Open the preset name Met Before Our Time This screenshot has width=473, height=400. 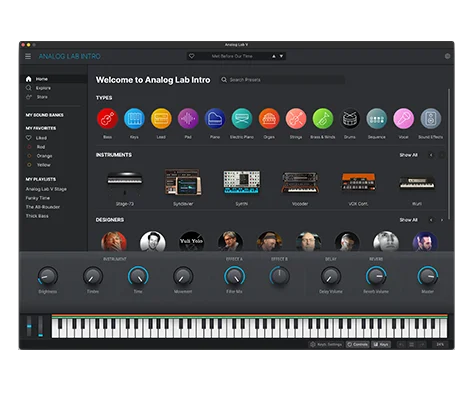click(x=232, y=56)
